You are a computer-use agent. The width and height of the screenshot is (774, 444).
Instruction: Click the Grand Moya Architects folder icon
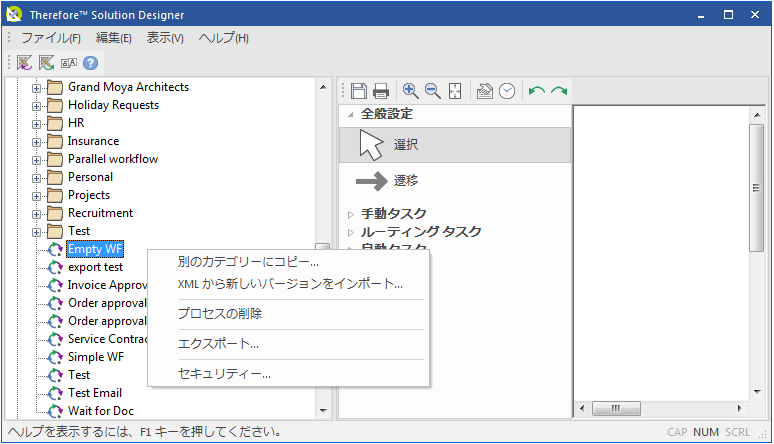point(55,87)
